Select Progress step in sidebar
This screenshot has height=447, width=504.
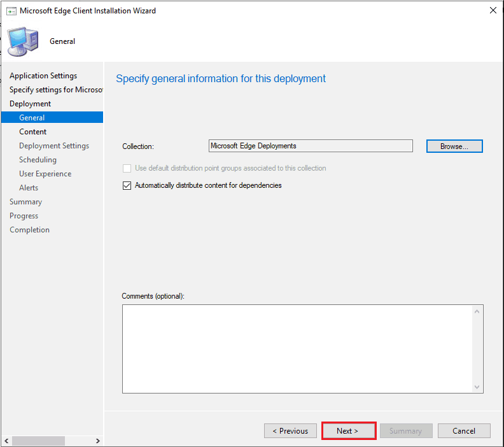coord(24,216)
